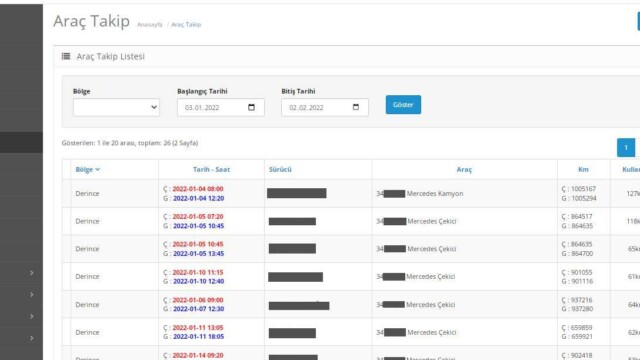Select page 1 in pagination

tap(626, 148)
